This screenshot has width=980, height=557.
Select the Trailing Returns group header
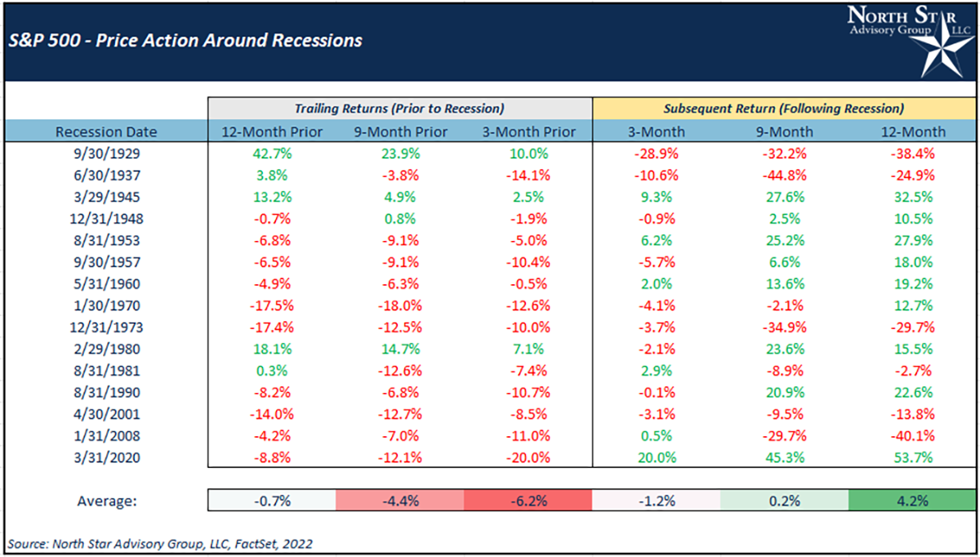[399, 108]
